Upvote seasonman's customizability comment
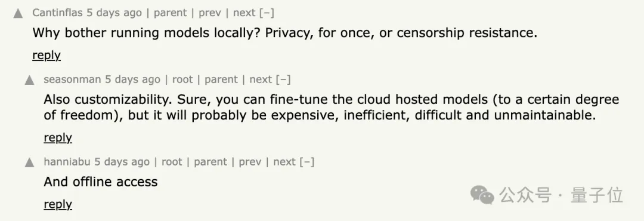644x221 pixels. pos(29,80)
